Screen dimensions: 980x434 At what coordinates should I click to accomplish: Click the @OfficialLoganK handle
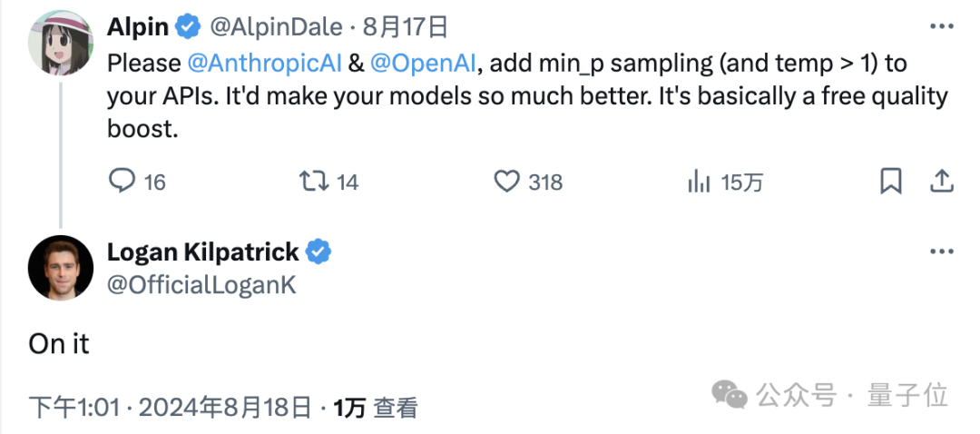point(201,284)
